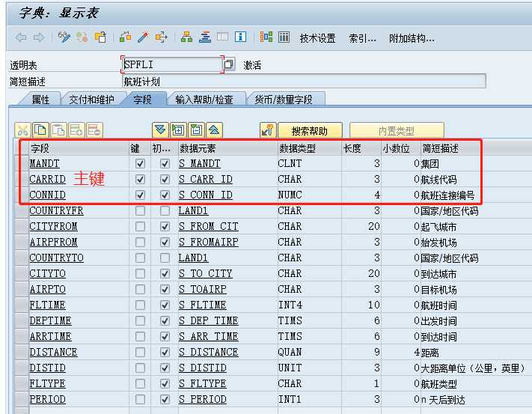
Task: Open the S_PERIOD data element link
Action: [x=203, y=400]
